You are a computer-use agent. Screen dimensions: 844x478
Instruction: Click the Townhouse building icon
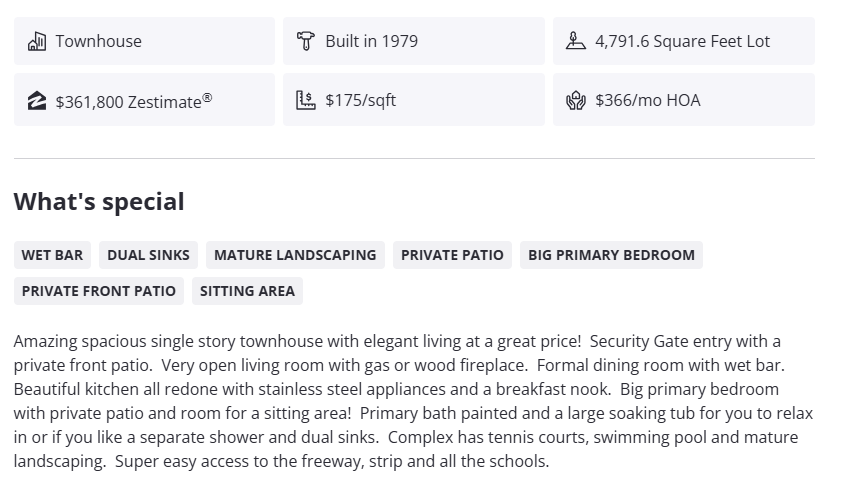pos(37,41)
